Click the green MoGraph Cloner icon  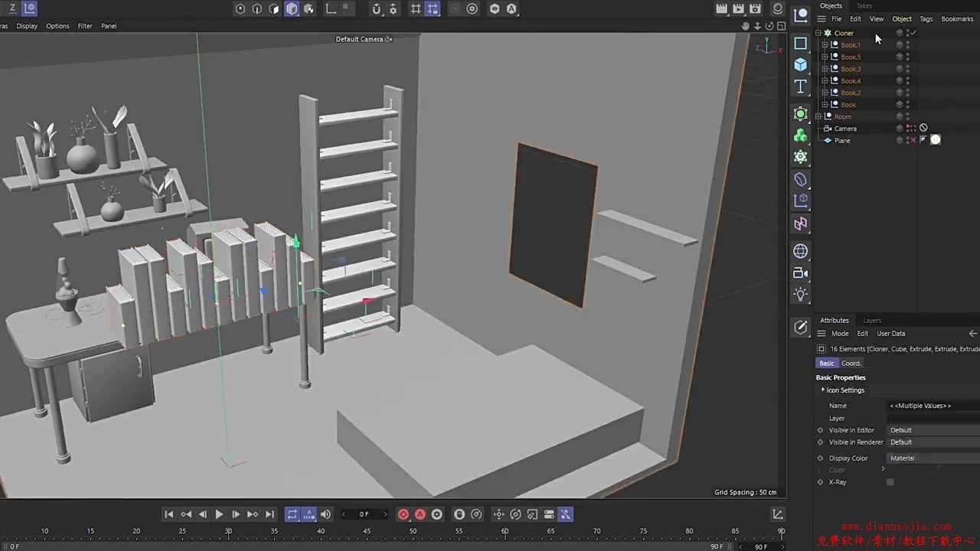click(801, 135)
